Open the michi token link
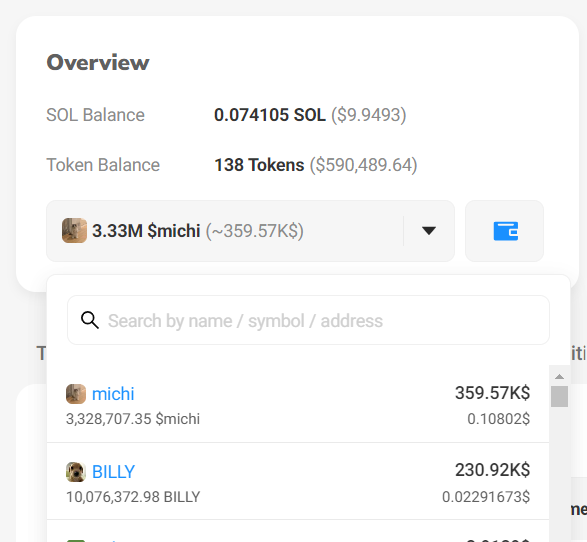 [x=113, y=394]
